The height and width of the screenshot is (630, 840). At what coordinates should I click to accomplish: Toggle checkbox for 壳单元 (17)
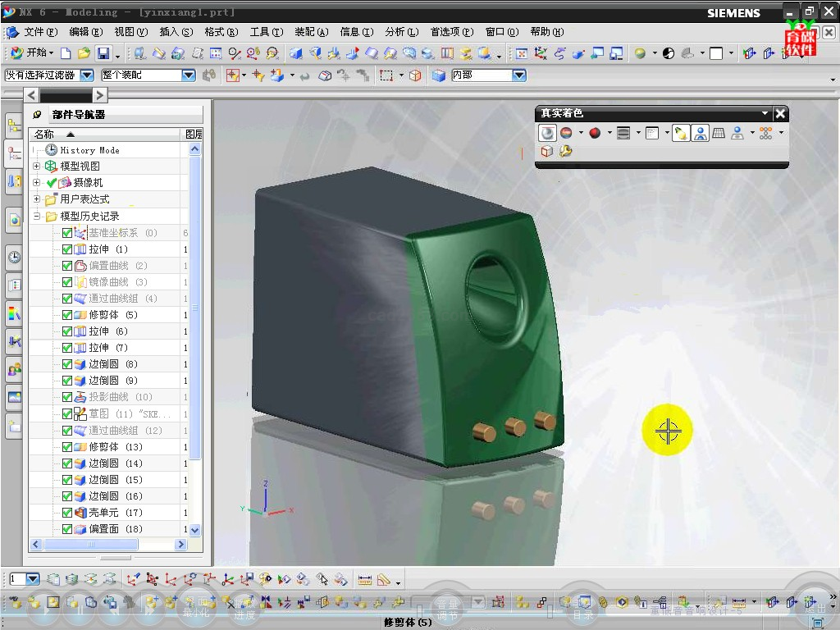coord(67,513)
